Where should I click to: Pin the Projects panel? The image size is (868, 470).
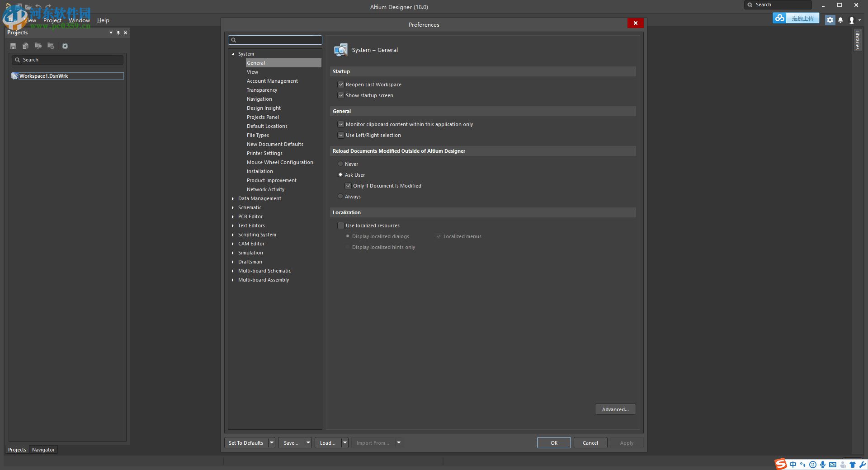tap(118, 33)
